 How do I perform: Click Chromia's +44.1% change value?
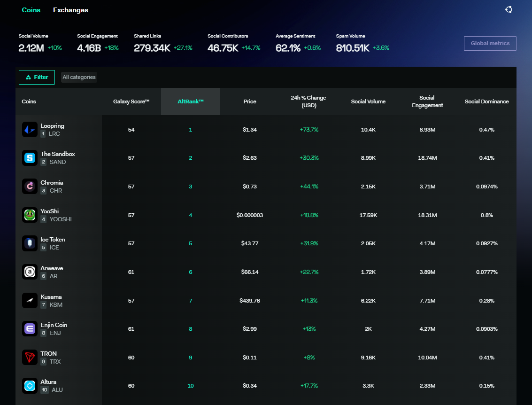click(x=309, y=187)
